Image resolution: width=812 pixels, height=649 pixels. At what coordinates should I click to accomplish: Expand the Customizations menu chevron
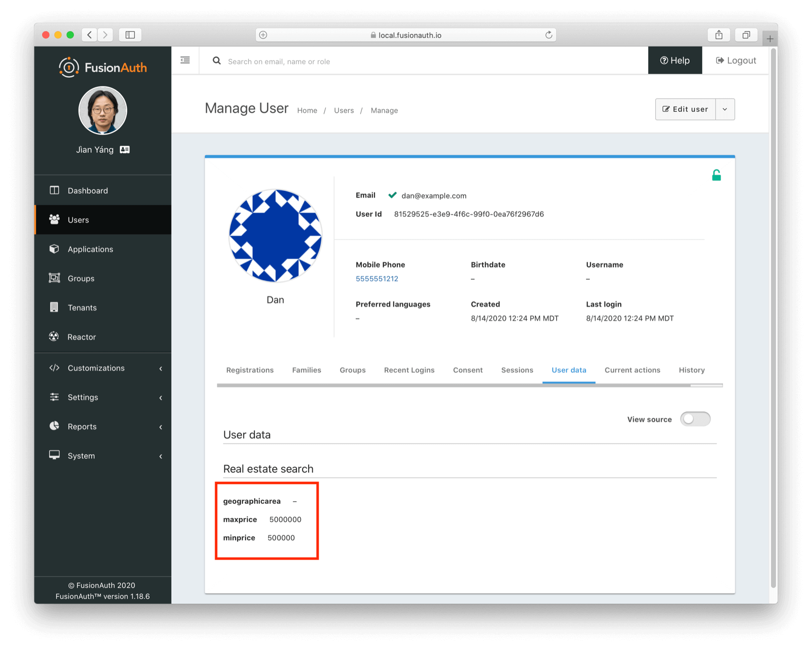(161, 369)
